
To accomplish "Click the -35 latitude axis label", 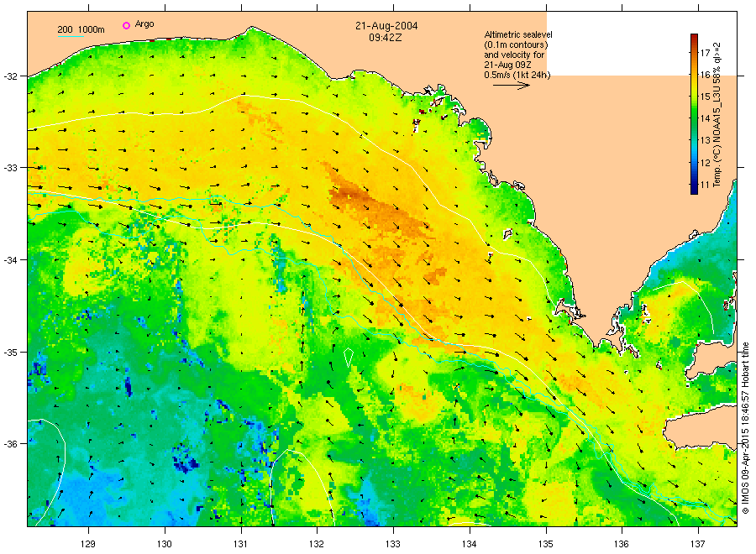I will 9,353.
